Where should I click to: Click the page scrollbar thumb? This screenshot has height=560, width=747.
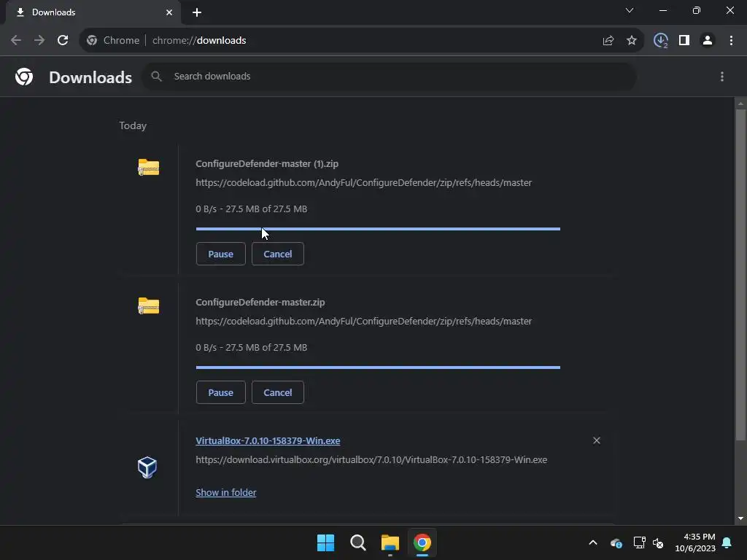(740, 275)
